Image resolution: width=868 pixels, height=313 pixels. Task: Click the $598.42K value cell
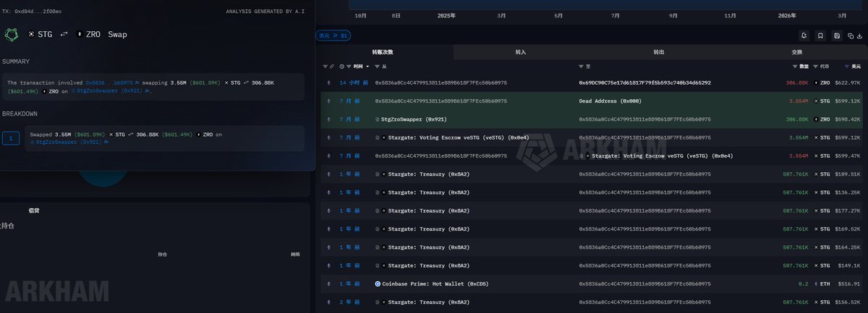(847, 119)
